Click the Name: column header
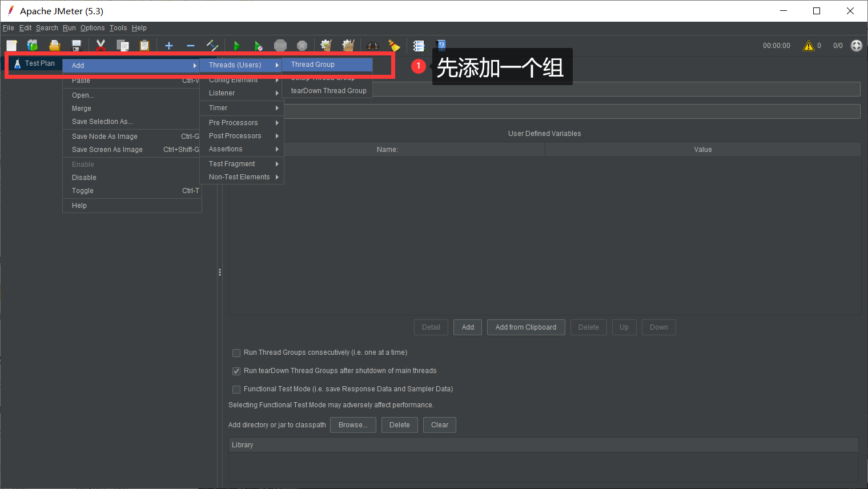The width and height of the screenshot is (868, 489). coord(387,150)
